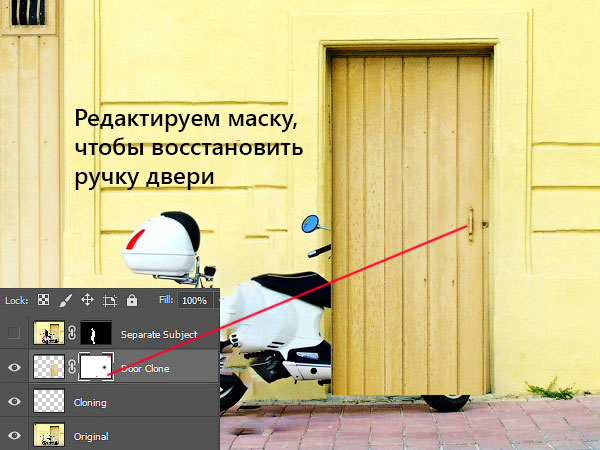600x450 pixels.
Task: Click the Fill label in the Layers panel
Action: pyautogui.click(x=166, y=300)
